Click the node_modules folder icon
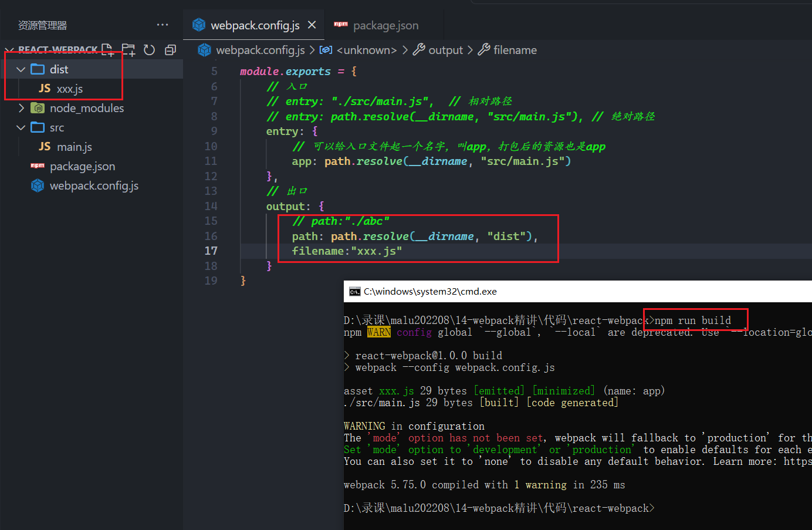The image size is (812, 530). click(38, 108)
